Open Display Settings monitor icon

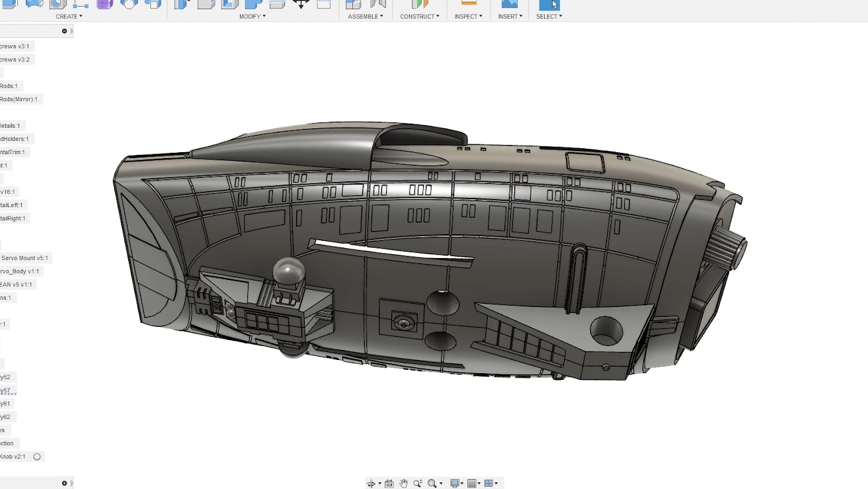(x=455, y=483)
